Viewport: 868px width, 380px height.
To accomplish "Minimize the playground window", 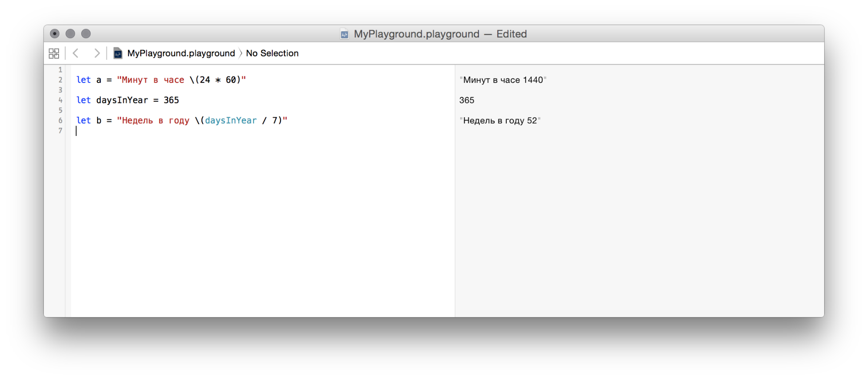I will pyautogui.click(x=70, y=33).
